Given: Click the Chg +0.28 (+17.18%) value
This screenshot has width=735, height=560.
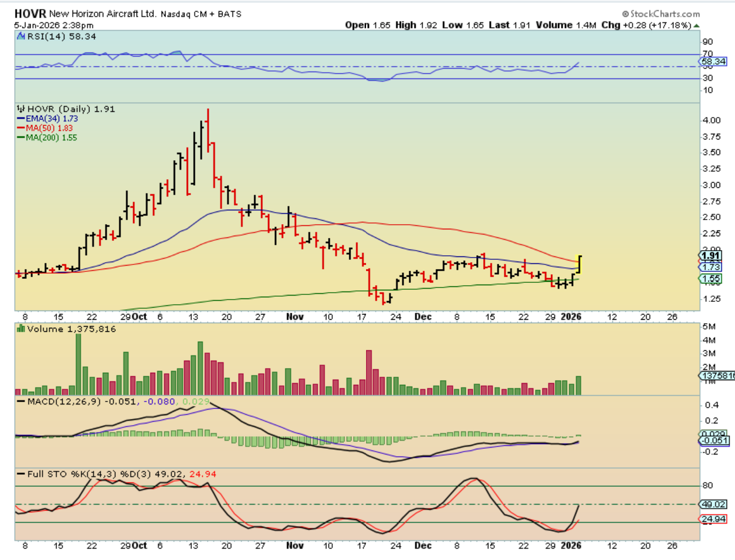Looking at the screenshot, I should (x=646, y=25).
